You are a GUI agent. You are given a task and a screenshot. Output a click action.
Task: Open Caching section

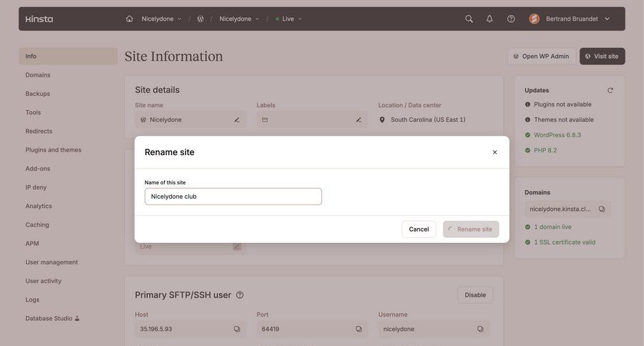pyautogui.click(x=37, y=225)
